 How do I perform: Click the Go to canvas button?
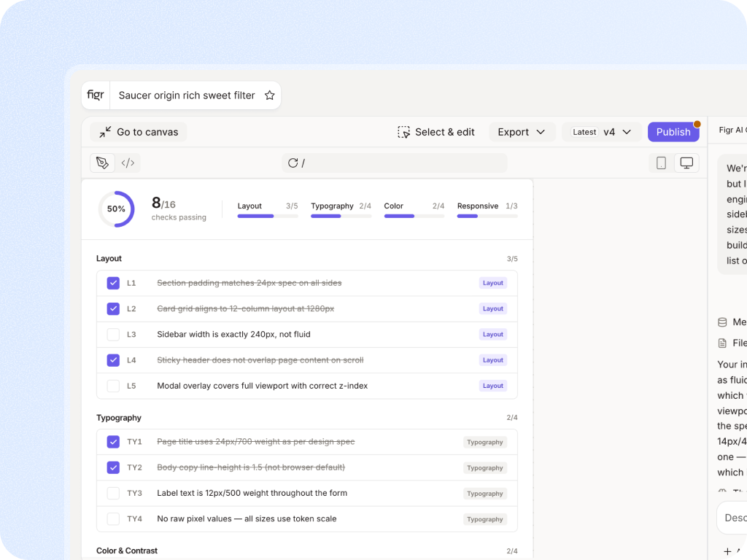pyautogui.click(x=139, y=132)
